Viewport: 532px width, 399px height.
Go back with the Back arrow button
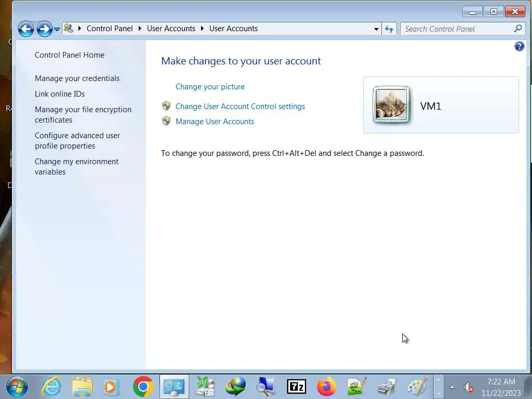pyautogui.click(x=26, y=29)
